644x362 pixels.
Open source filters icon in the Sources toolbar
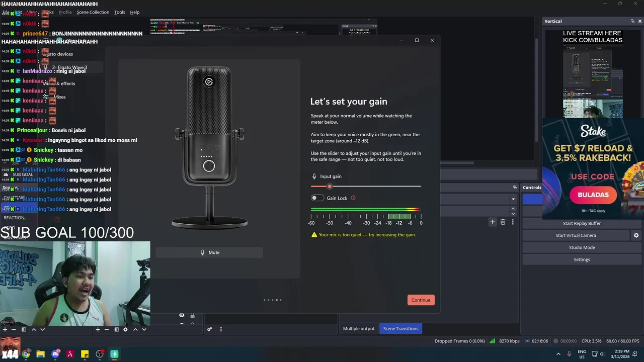[x=116, y=329]
